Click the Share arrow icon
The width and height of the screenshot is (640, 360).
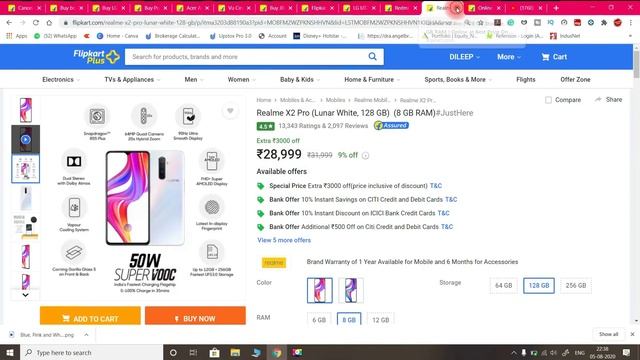(x=598, y=100)
